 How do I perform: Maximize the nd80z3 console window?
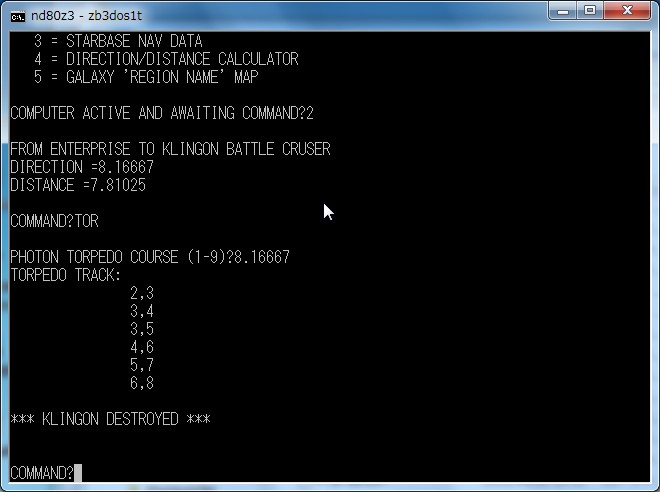click(590, 11)
